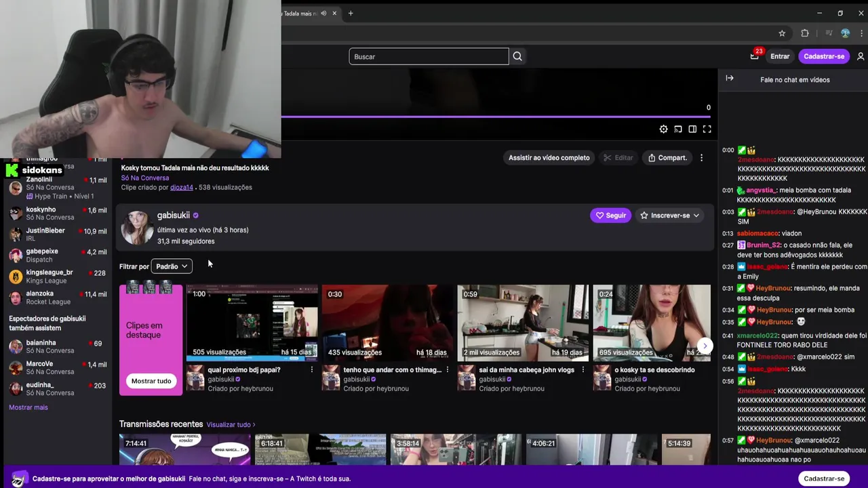Image resolution: width=868 pixels, height=488 pixels.
Task: Play 'tenho que andar com o thimag' clip
Action: coord(387,323)
